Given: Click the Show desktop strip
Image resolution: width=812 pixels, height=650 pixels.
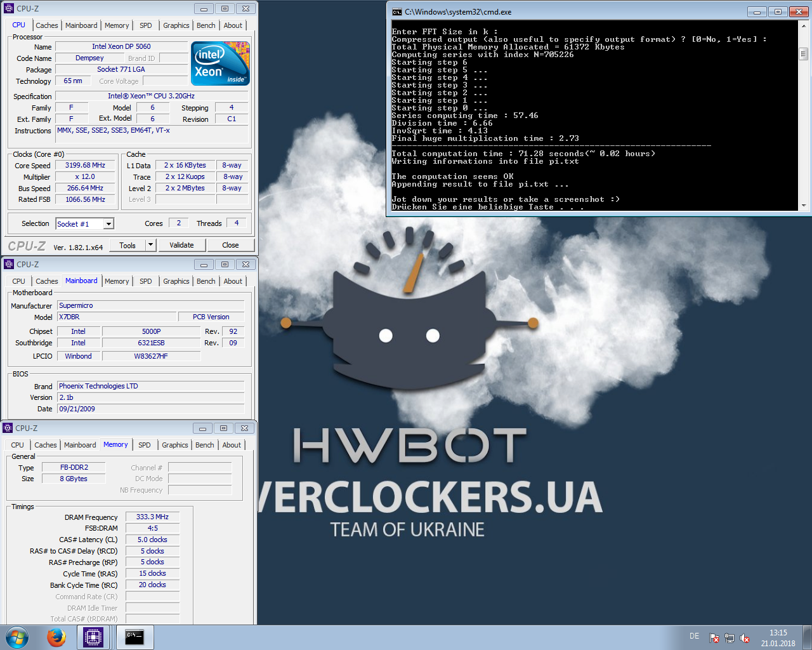Looking at the screenshot, I should pos(808,637).
